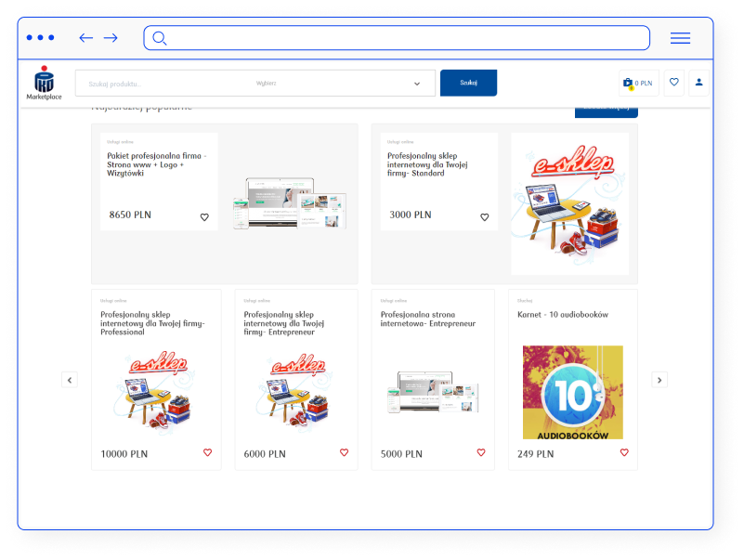The height and width of the screenshot is (560, 744).
Task: Click the 10 Audiobooków product image
Action: click(572, 392)
